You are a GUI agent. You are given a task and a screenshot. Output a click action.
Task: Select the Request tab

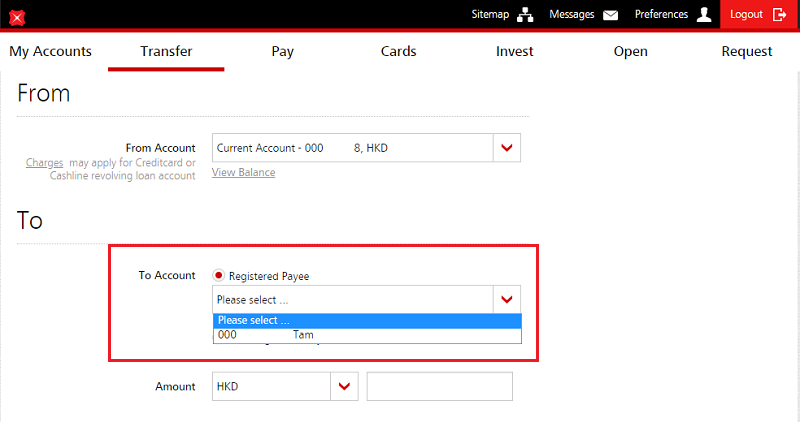click(x=746, y=51)
